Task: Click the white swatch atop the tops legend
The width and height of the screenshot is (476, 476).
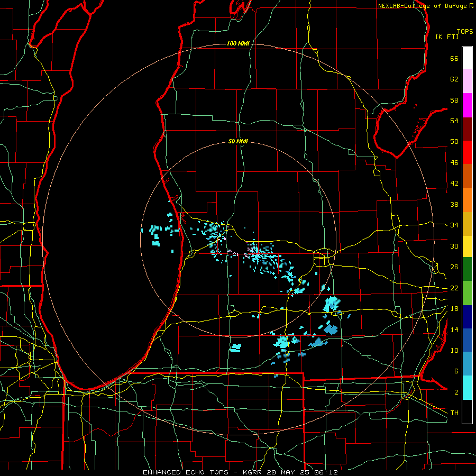Action: [467, 58]
